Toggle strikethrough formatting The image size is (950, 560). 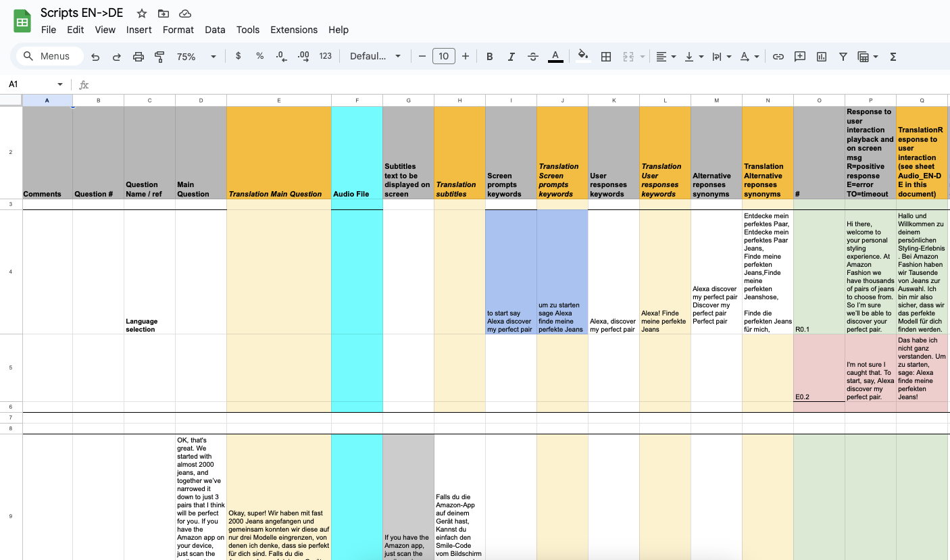click(x=533, y=57)
